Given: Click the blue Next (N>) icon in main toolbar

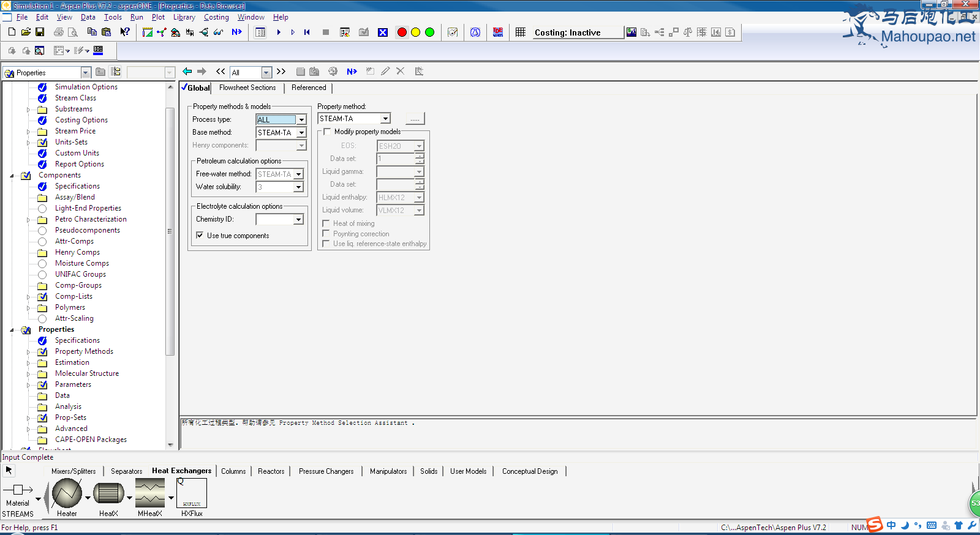Looking at the screenshot, I should pos(237,32).
